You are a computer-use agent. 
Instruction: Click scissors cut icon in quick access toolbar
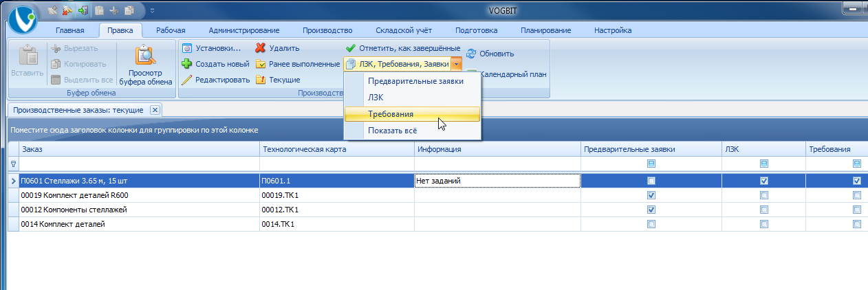(x=114, y=12)
